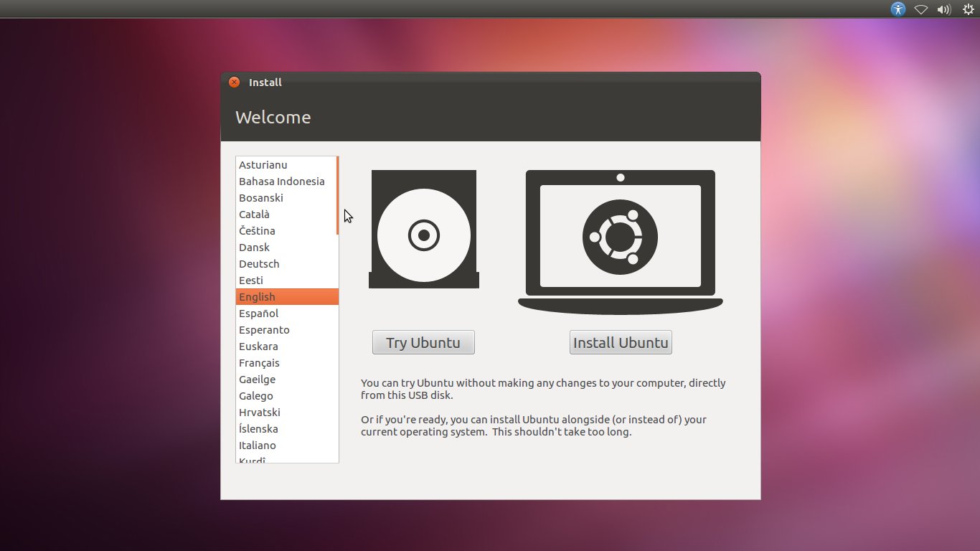Select Íslenska language
980x551 pixels.
pyautogui.click(x=287, y=429)
